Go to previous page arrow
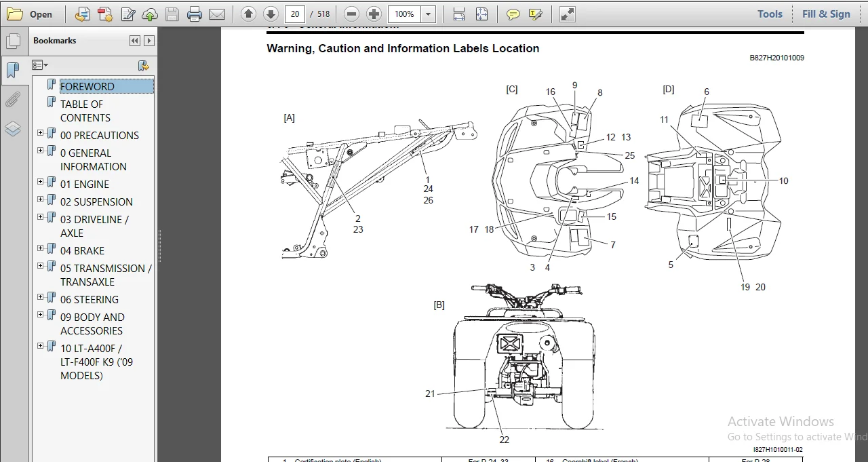The height and width of the screenshot is (462, 868). 249,14
